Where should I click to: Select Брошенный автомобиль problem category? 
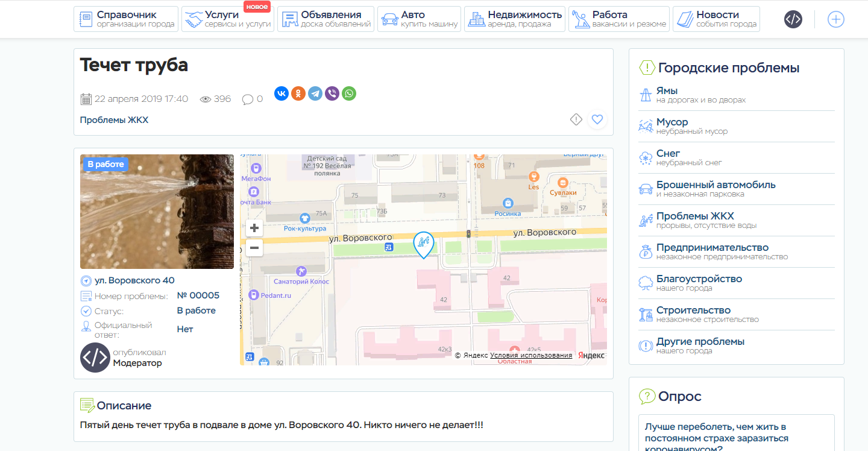click(x=715, y=185)
